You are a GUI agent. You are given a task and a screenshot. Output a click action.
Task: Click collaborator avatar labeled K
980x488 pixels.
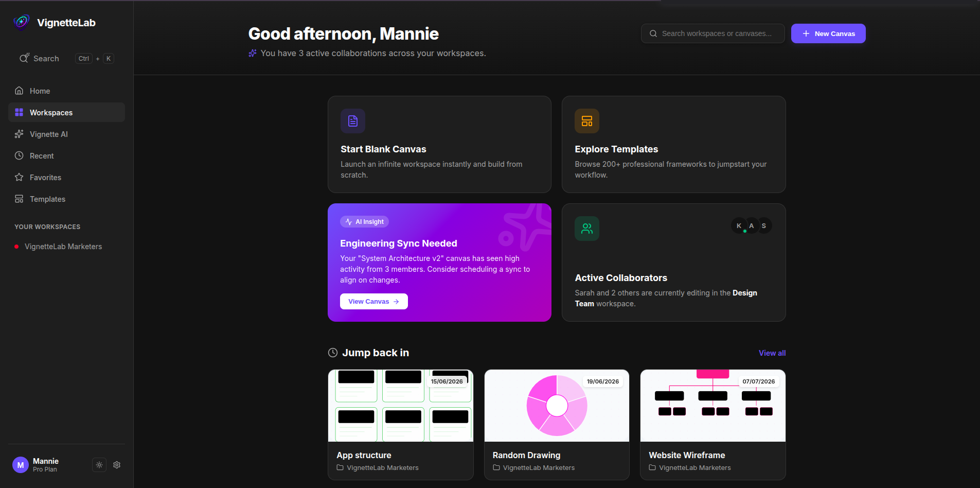pos(739,226)
